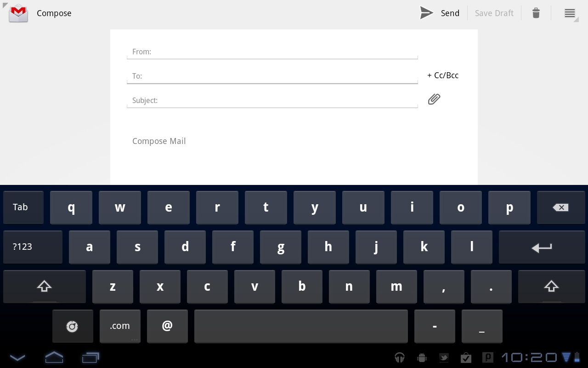Tap the o key

click(461, 207)
